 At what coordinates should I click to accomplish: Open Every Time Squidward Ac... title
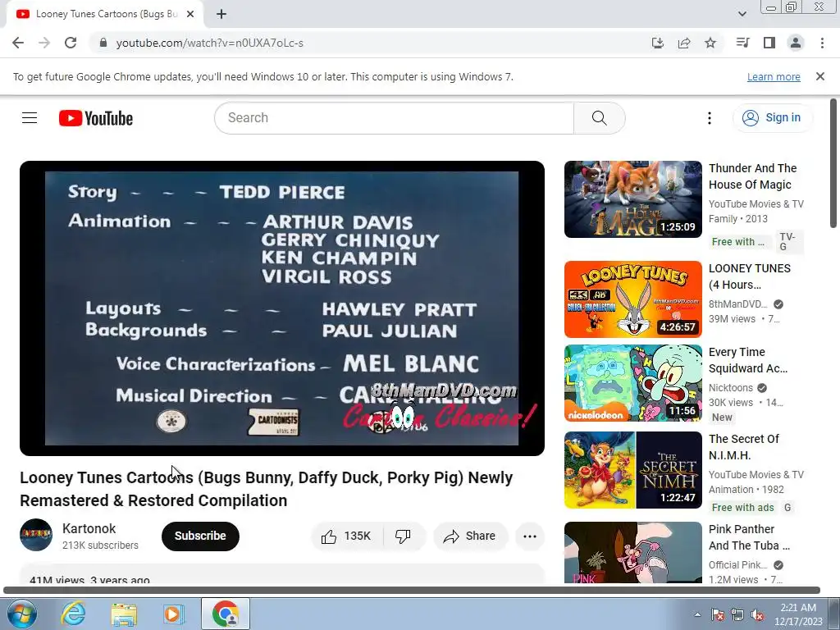748,360
